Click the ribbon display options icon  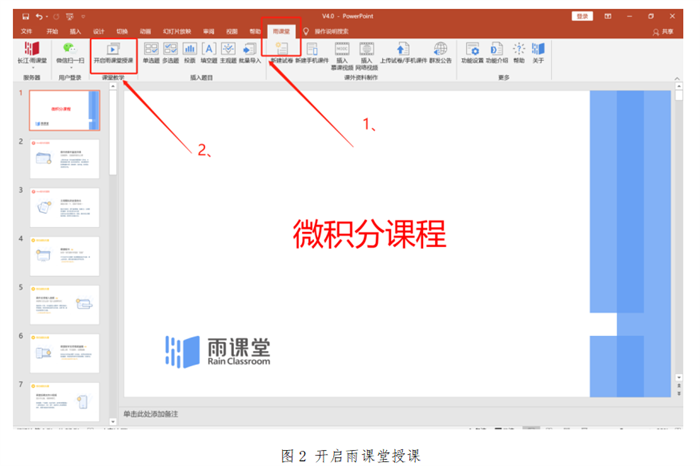click(608, 16)
